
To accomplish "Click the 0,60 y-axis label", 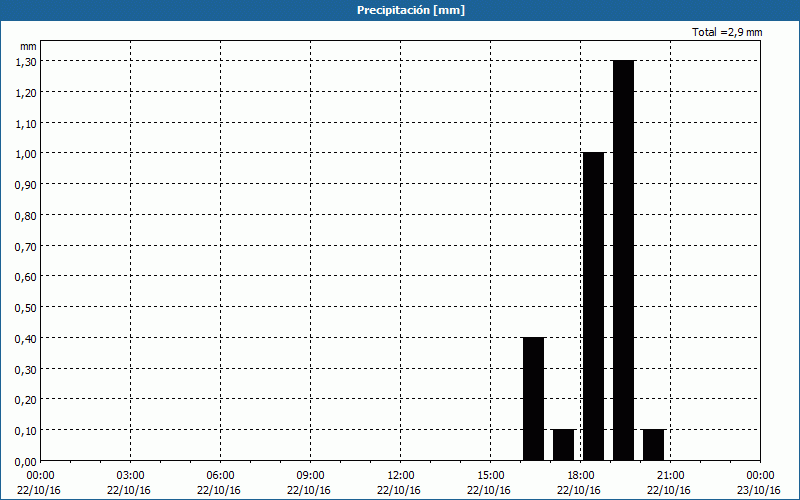I will point(26,277).
